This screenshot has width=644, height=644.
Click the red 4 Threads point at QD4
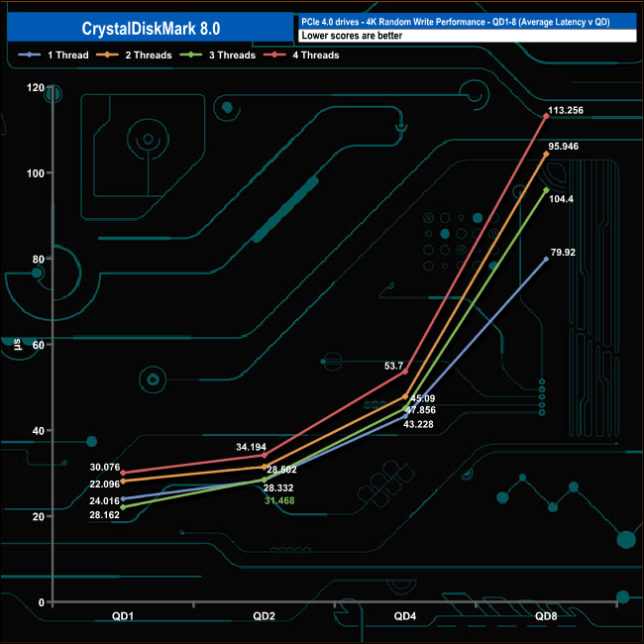405,372
